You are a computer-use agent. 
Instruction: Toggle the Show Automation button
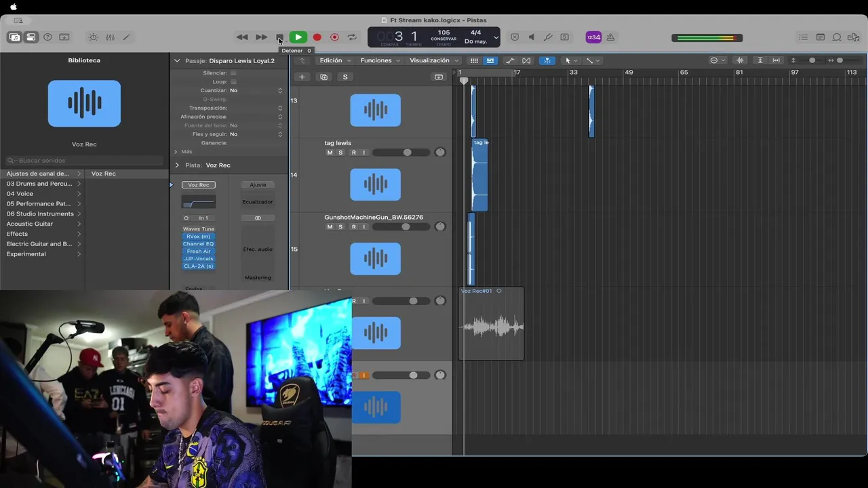(x=510, y=60)
